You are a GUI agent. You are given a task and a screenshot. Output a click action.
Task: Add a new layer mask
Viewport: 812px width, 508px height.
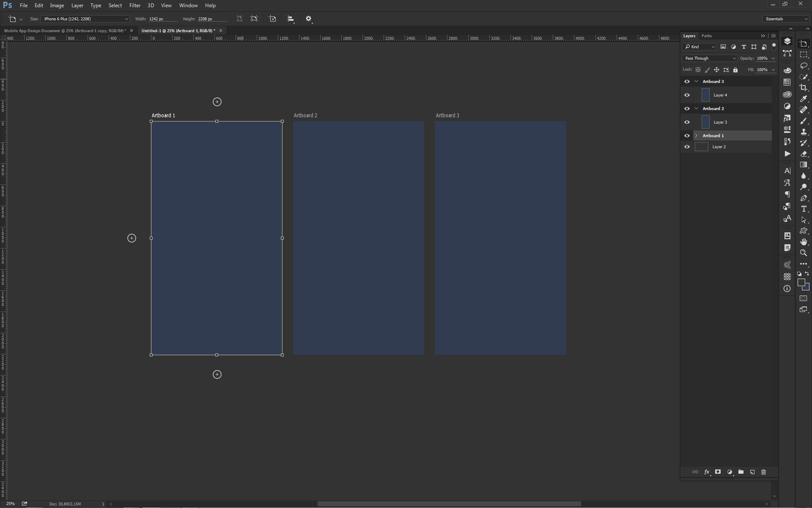718,472
